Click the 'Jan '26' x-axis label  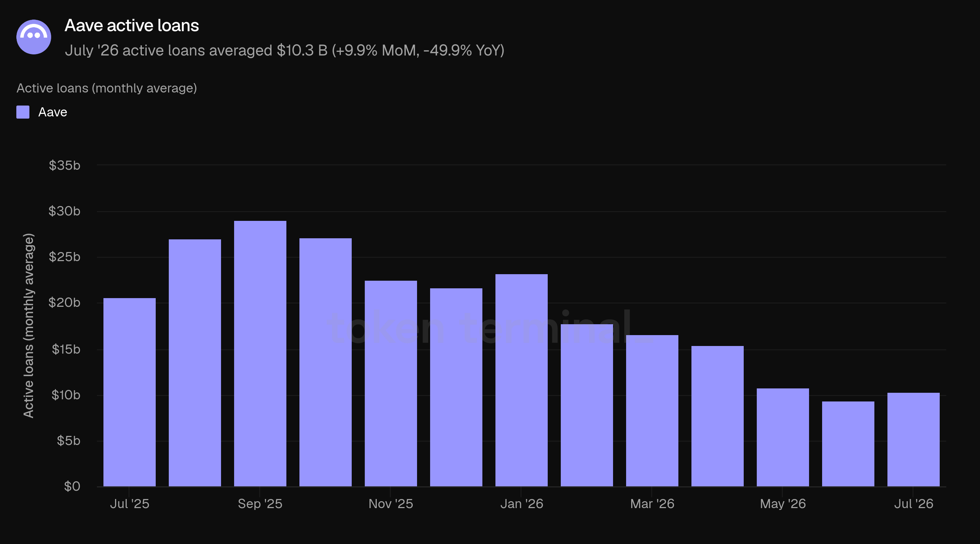pos(522,504)
